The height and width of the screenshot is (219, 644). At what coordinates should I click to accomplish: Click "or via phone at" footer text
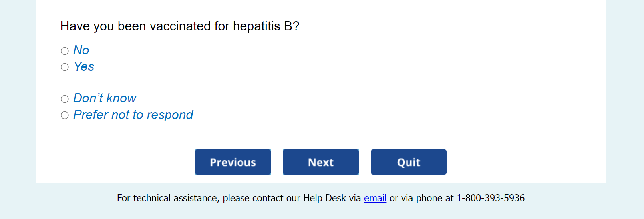coord(421,198)
